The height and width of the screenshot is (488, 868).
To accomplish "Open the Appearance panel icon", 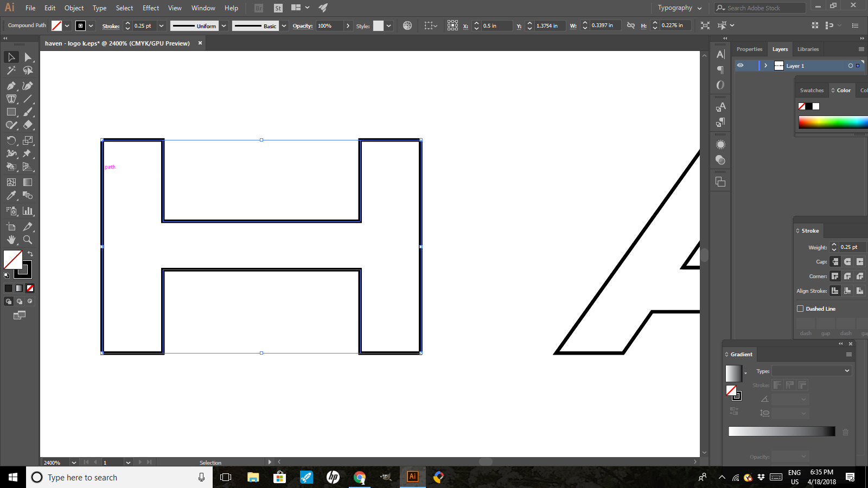I will point(720,145).
